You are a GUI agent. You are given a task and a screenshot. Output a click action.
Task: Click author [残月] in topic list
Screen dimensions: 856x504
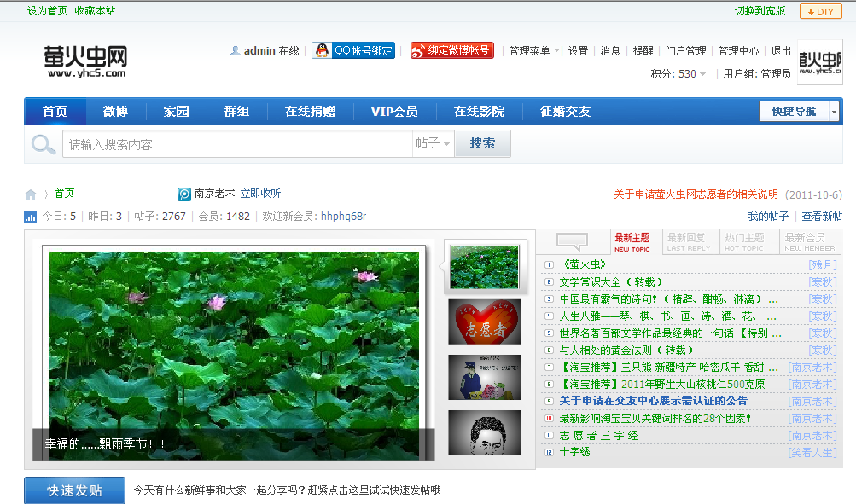(822, 265)
